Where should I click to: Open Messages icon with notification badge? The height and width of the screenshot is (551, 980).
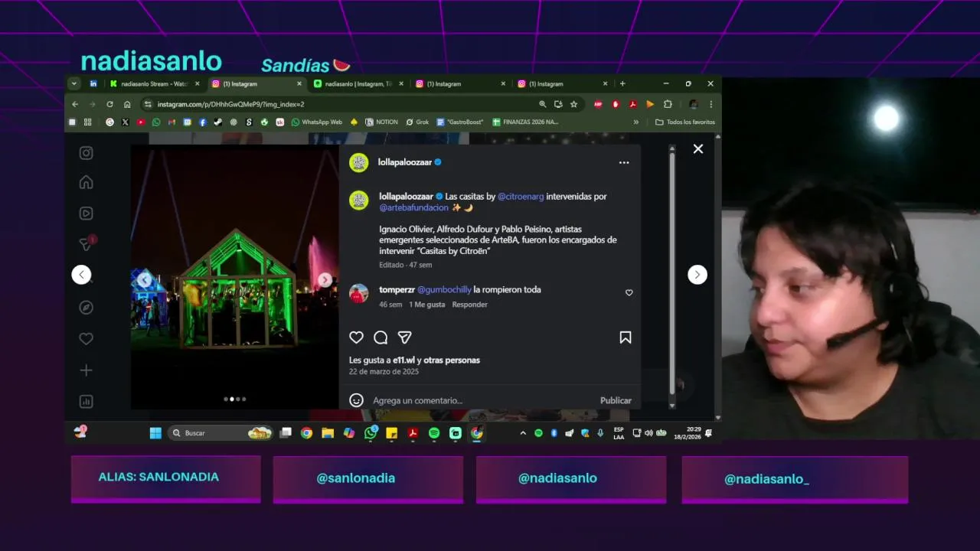87,244
